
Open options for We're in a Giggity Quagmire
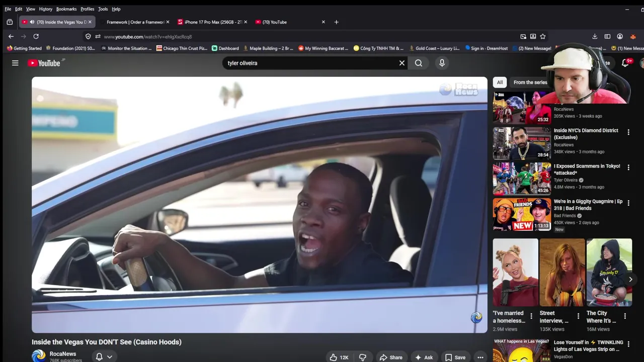coord(628,203)
